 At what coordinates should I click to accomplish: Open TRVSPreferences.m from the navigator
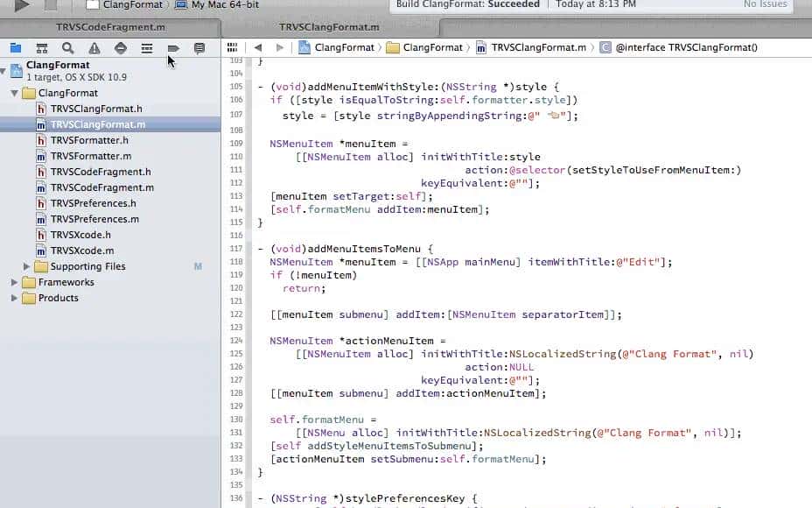tap(94, 219)
